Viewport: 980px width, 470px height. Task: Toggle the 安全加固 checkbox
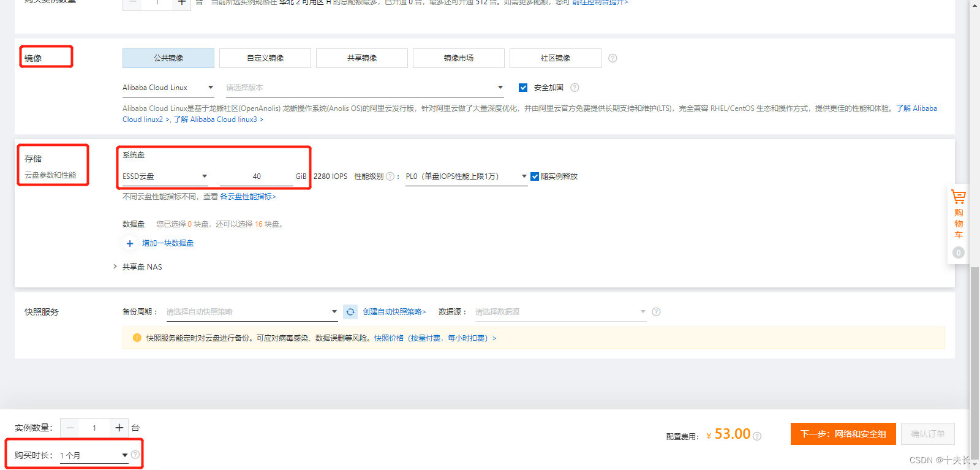pyautogui.click(x=523, y=88)
